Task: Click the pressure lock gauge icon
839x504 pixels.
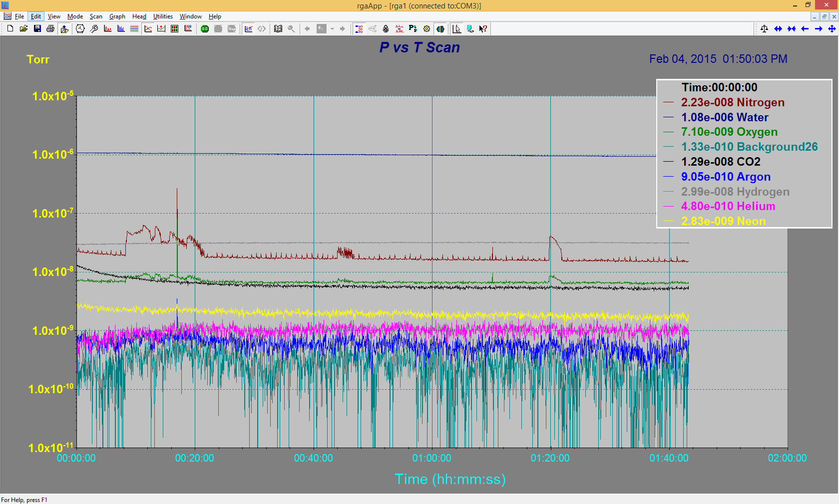Action: point(386,29)
